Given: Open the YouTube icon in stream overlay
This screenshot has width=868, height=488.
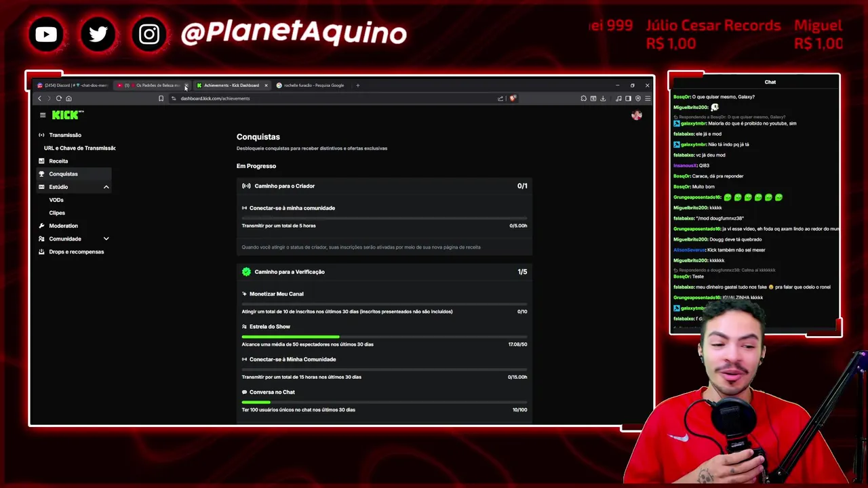Looking at the screenshot, I should (46, 34).
